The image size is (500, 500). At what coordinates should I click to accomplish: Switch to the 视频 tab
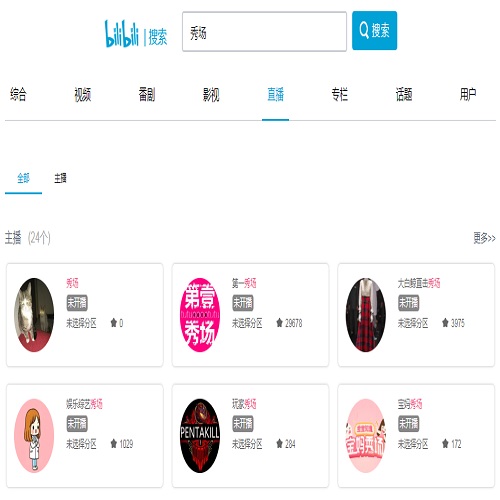click(82, 94)
